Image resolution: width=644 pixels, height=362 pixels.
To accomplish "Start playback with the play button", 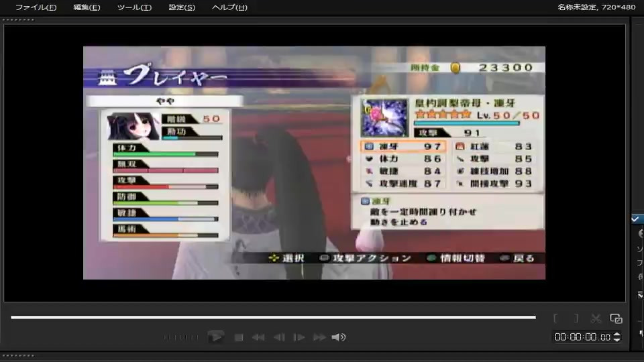I will tap(215, 337).
